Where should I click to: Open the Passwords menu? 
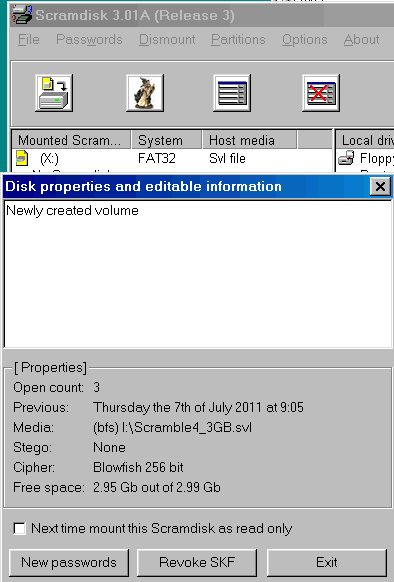[x=89, y=39]
